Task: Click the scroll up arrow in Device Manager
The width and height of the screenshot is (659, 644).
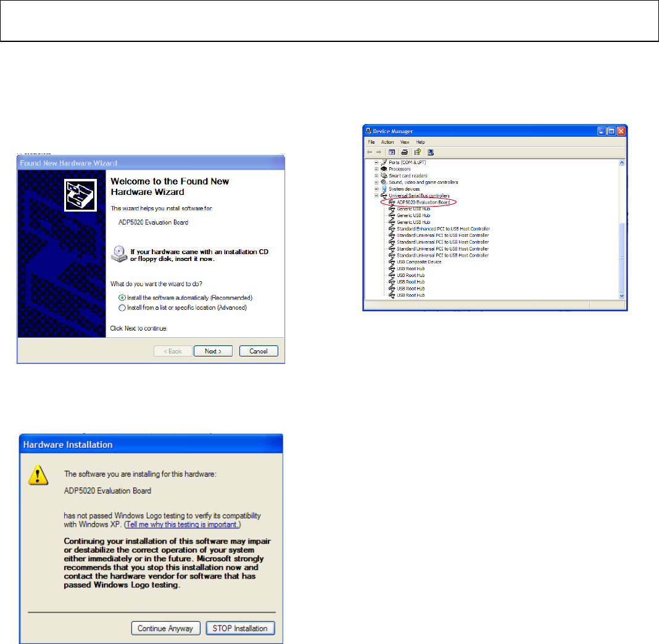Action: pyautogui.click(x=622, y=163)
